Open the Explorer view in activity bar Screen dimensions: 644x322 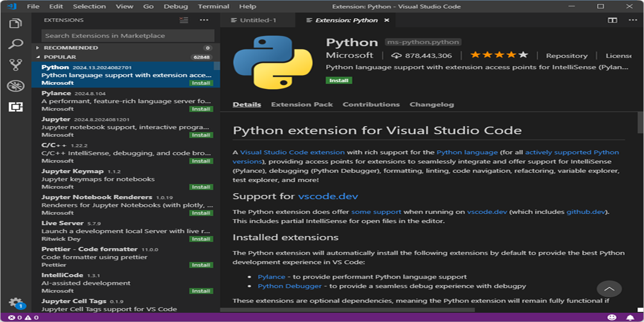click(16, 24)
